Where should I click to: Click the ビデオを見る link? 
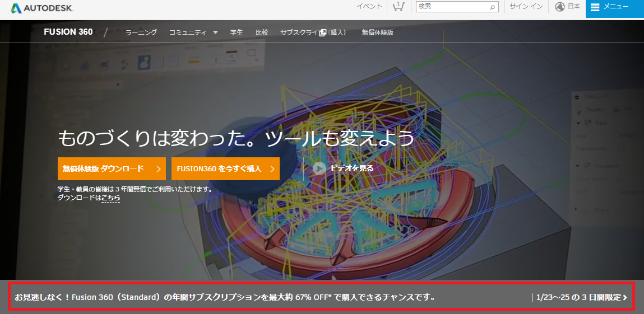[352, 168]
